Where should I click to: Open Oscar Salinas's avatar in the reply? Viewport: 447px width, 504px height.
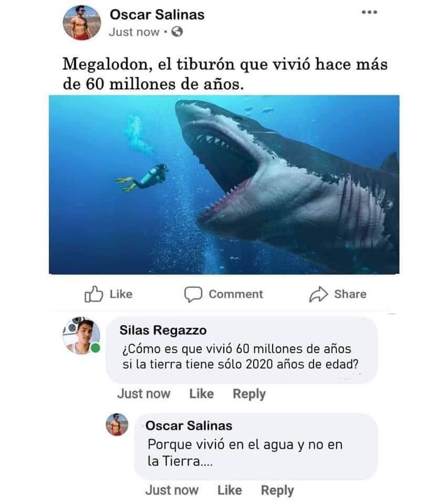coord(117,425)
